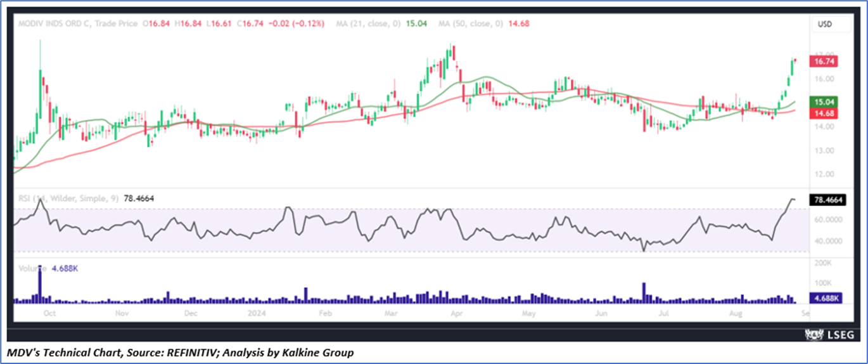Click the L16.61 low value
Viewport: 868px width, 364px height.
pyautogui.click(x=219, y=23)
